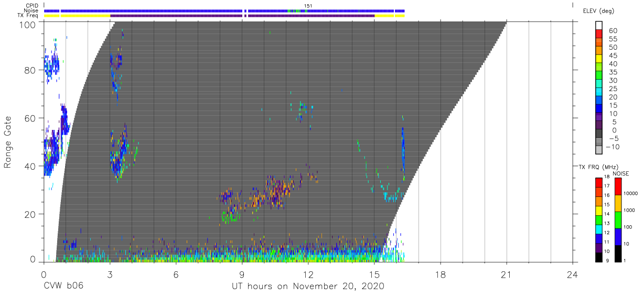Click the 45 tick on ELEV colorbar
Screen dimensions: 644x297
pos(613,56)
